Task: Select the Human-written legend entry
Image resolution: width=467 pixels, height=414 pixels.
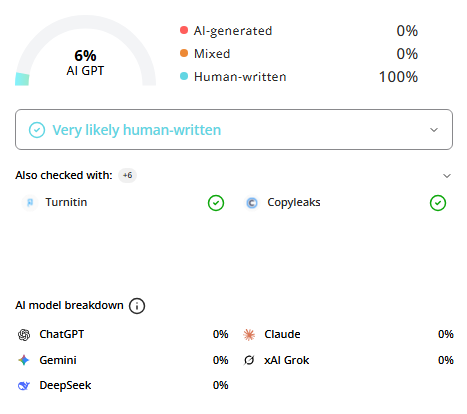Action: 233,77
